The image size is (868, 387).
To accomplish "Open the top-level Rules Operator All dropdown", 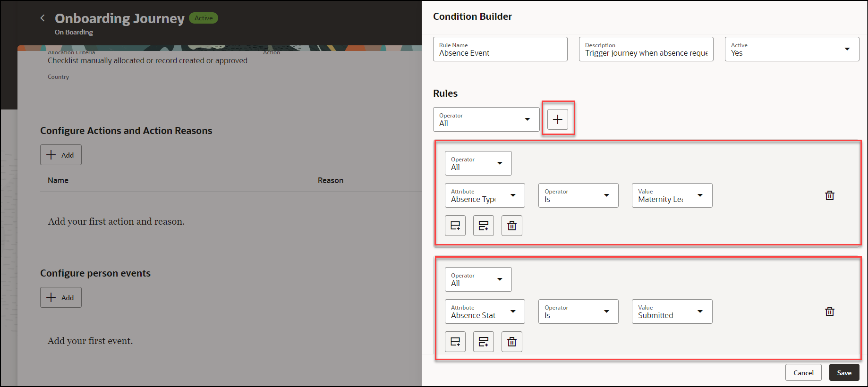I will click(486, 119).
